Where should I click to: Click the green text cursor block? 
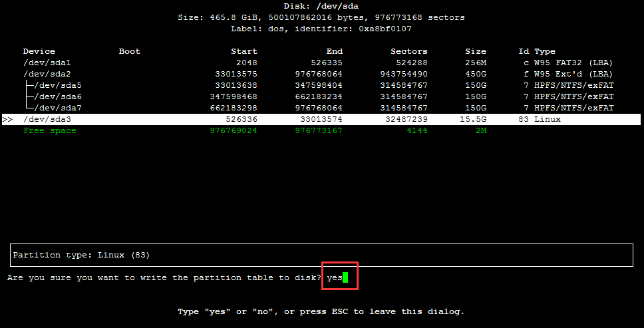click(x=345, y=277)
